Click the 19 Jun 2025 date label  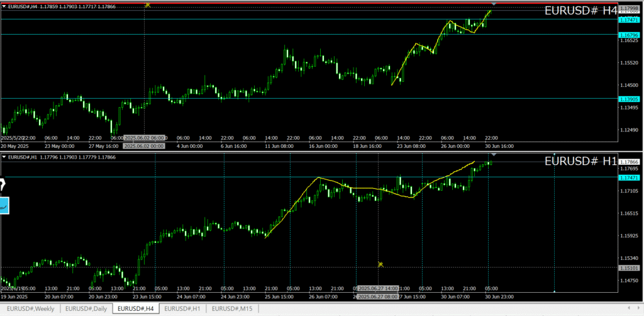pyautogui.click(x=15, y=296)
